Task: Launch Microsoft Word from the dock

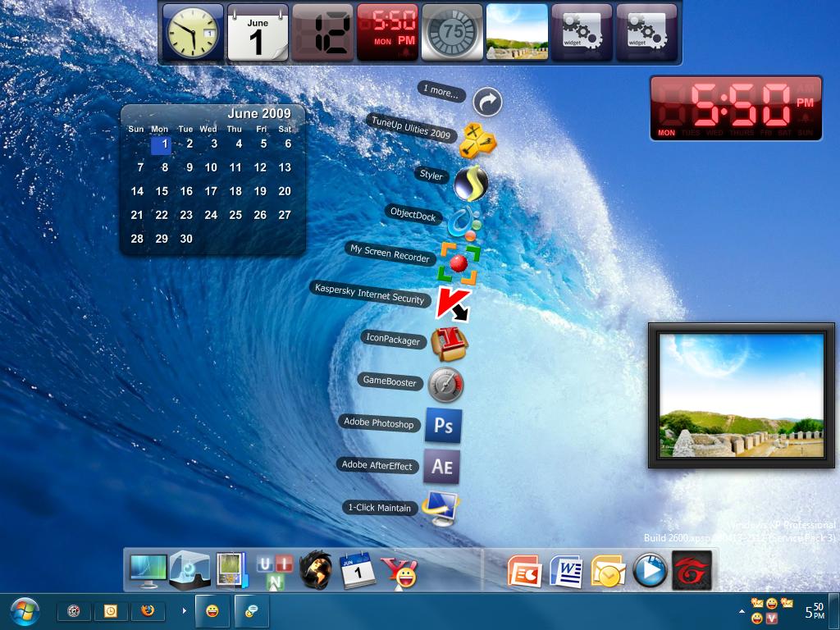Action: [x=566, y=571]
